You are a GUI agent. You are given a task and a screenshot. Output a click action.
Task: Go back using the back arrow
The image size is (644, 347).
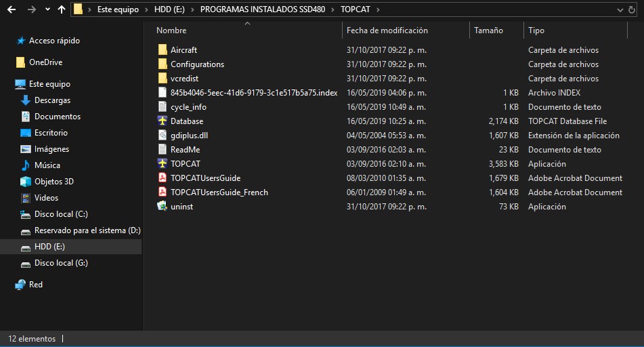pos(12,9)
